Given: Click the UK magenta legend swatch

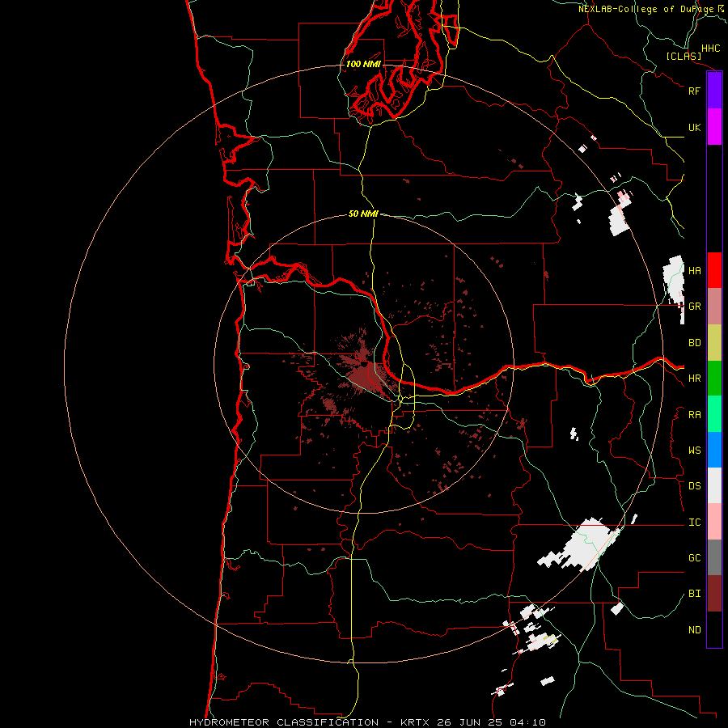Looking at the screenshot, I should (714, 127).
